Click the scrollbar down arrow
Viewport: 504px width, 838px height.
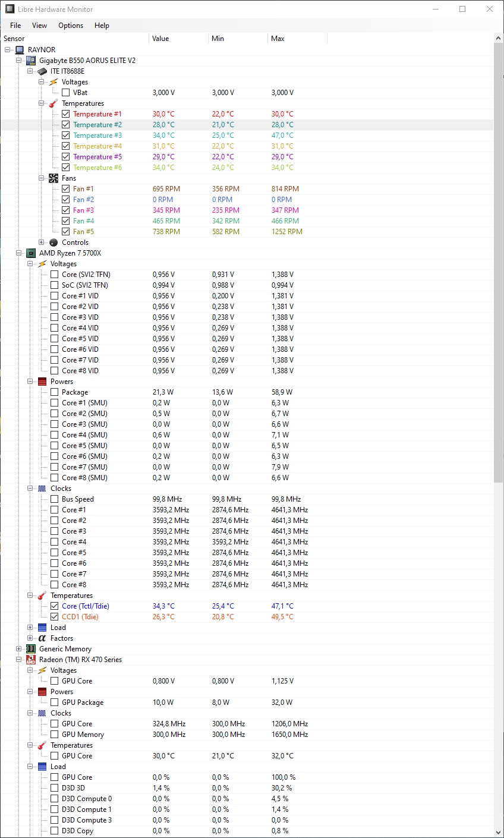(x=498, y=832)
